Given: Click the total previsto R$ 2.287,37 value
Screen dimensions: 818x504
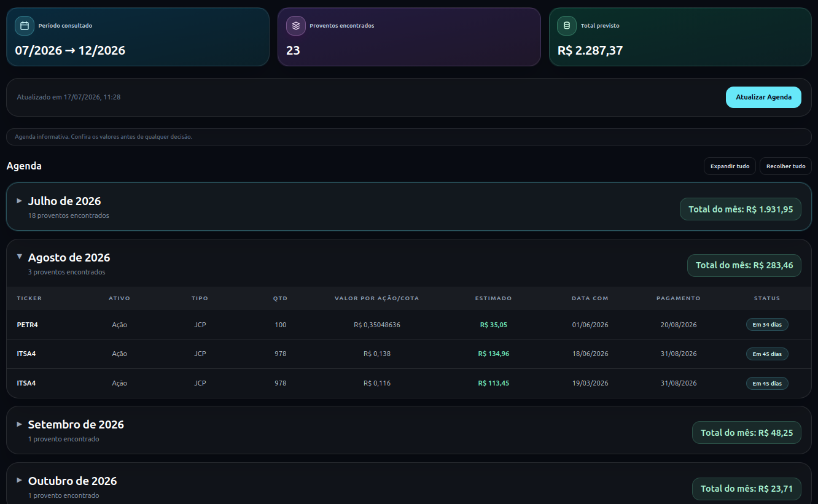Looking at the screenshot, I should coord(590,50).
